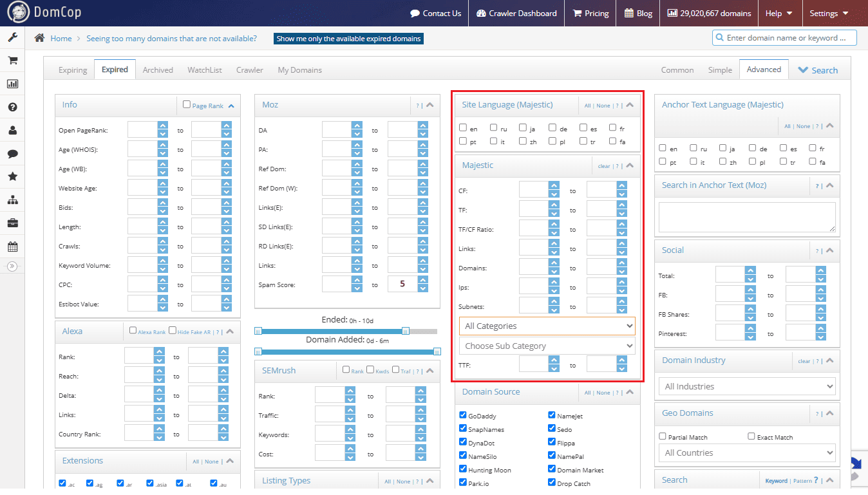Click 'clear' in the Majestic panel header
The image size is (868, 495).
point(604,166)
